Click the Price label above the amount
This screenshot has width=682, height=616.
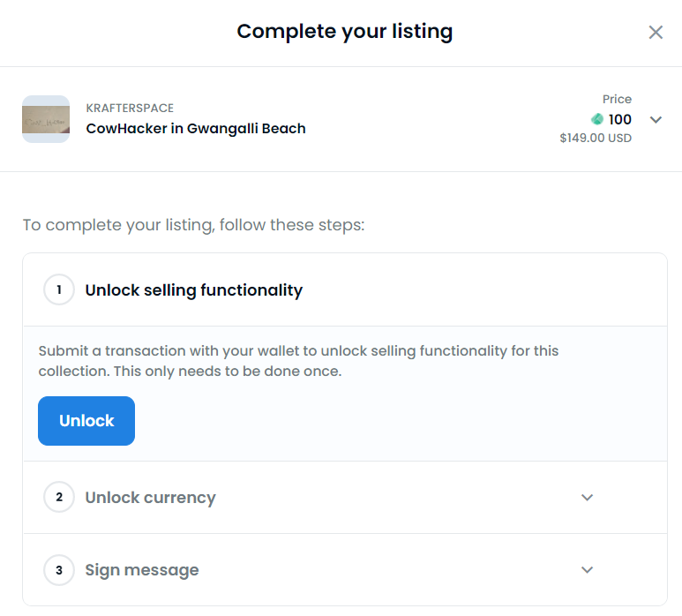click(617, 99)
